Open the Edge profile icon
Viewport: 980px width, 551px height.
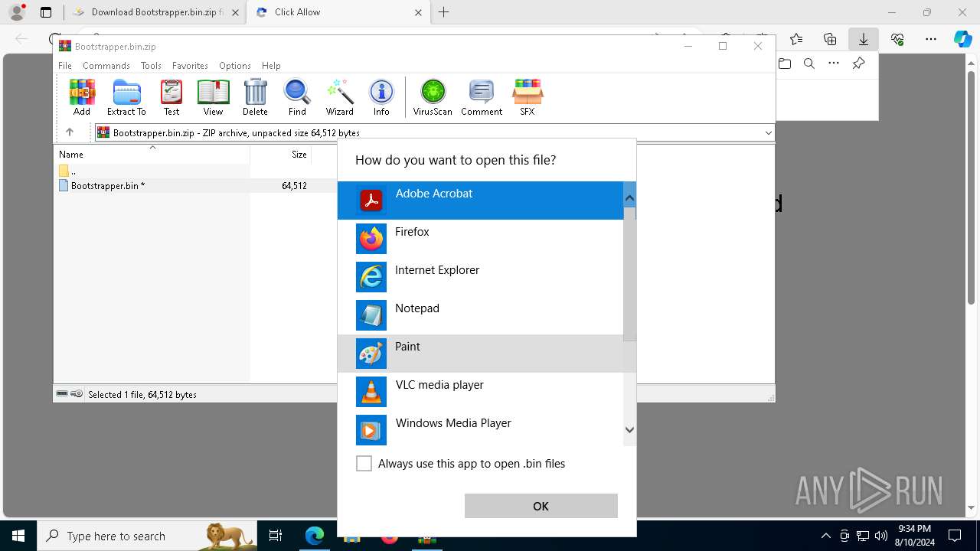coord(17,12)
